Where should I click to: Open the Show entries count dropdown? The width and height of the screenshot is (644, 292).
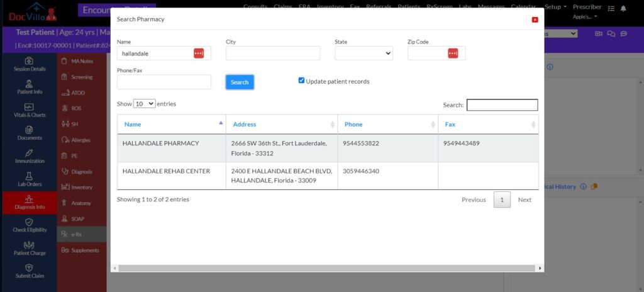[144, 104]
